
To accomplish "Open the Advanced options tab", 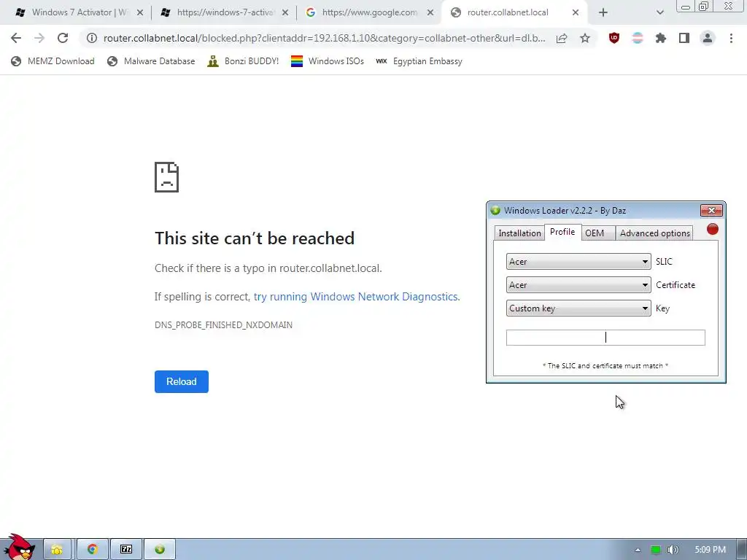I will [654, 233].
